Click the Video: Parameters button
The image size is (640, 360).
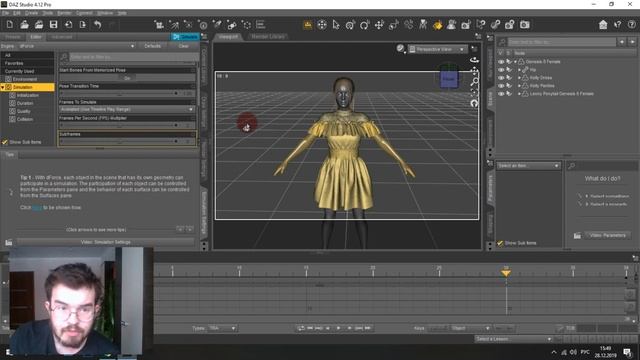coord(607,236)
